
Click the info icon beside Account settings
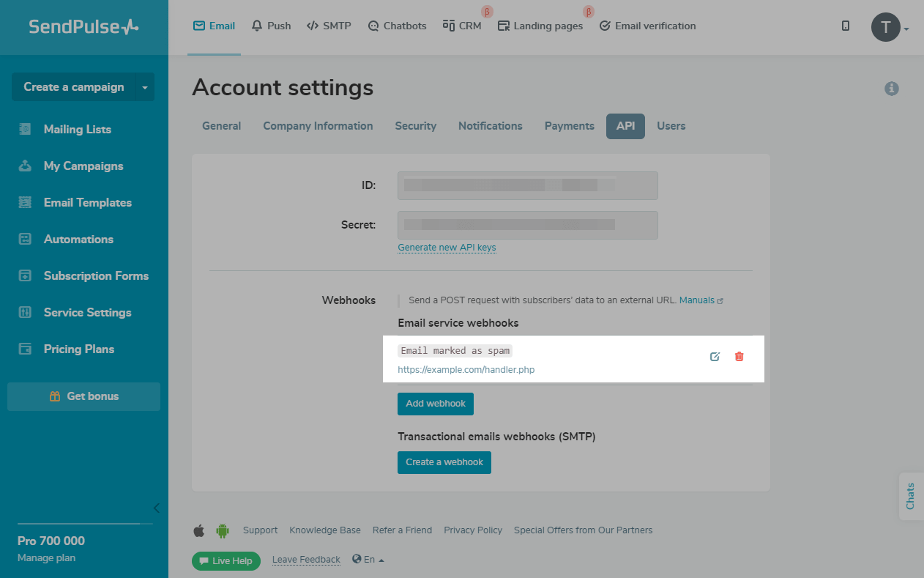(x=891, y=89)
